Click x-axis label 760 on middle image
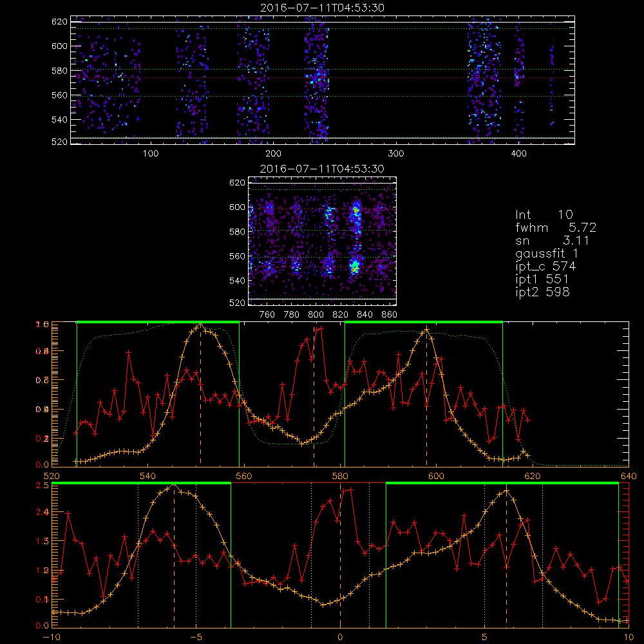The width and height of the screenshot is (644, 644). 267,315
